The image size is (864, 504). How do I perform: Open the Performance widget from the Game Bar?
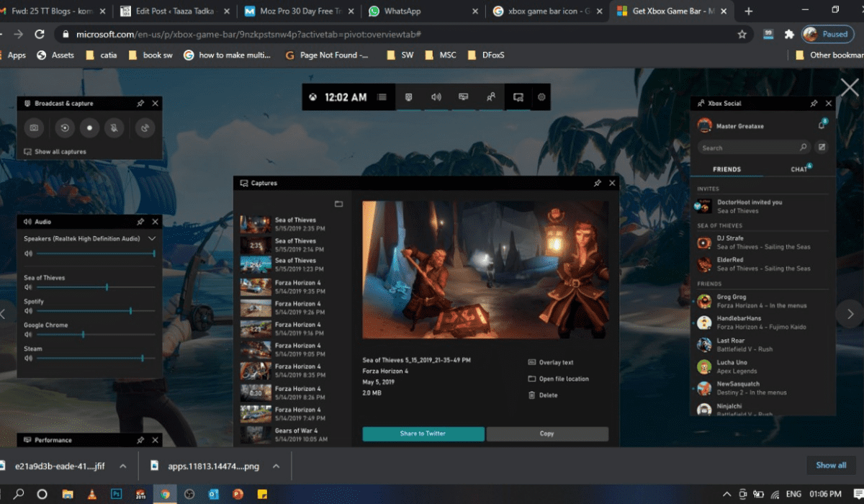(463, 96)
